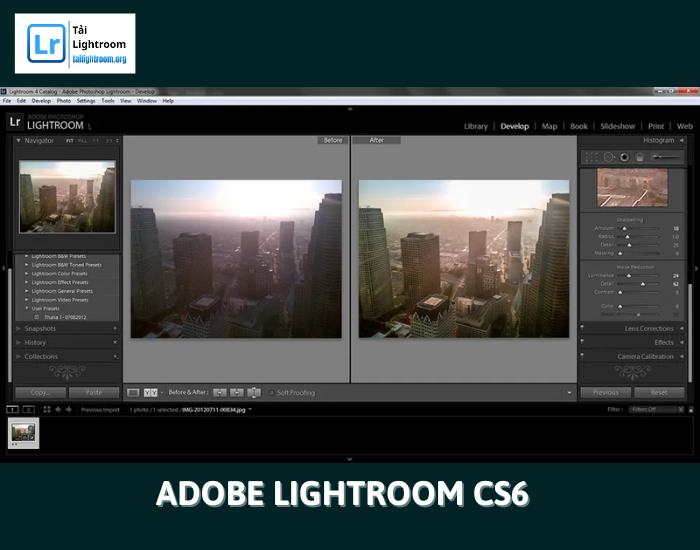
Task: Select the Crop Overlay tool icon
Action: coord(590,157)
